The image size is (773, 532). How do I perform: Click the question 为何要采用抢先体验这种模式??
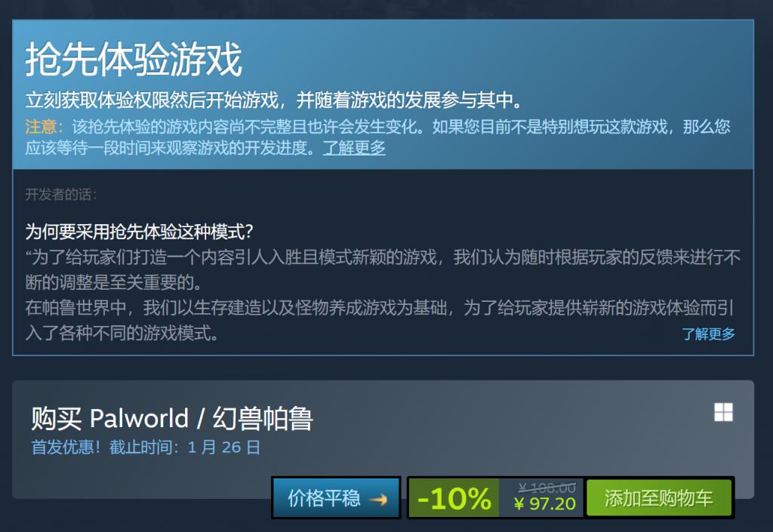(140, 231)
